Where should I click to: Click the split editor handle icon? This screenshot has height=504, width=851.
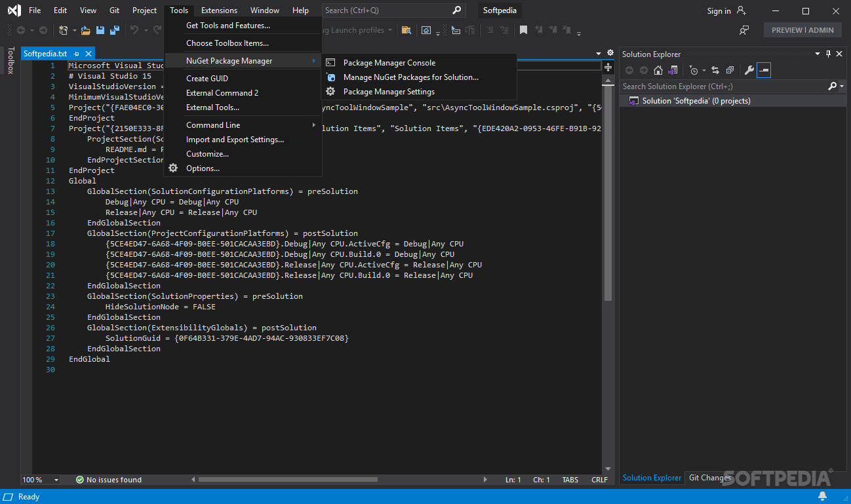608,66
